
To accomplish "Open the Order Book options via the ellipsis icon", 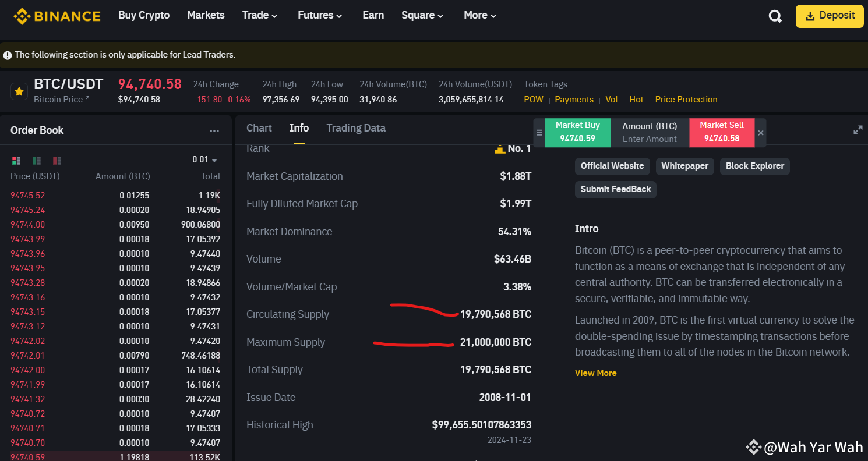I will tap(214, 130).
